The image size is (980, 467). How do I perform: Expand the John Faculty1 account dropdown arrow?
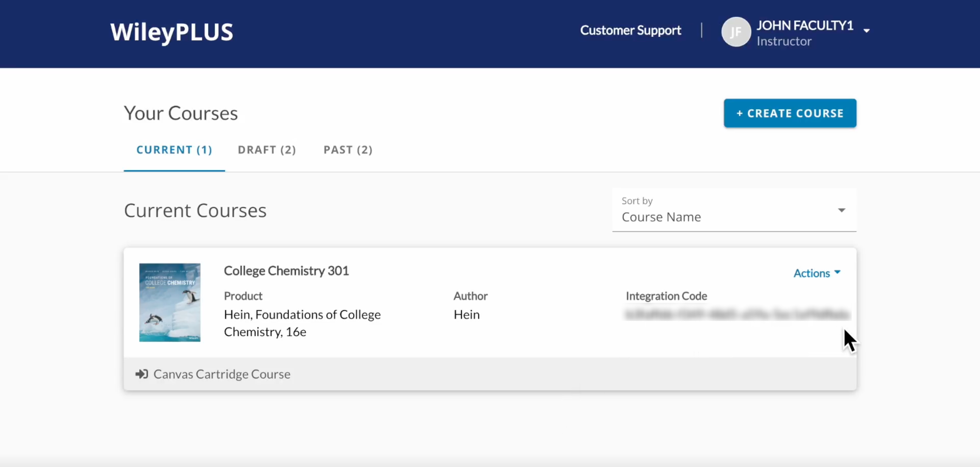(x=867, y=31)
